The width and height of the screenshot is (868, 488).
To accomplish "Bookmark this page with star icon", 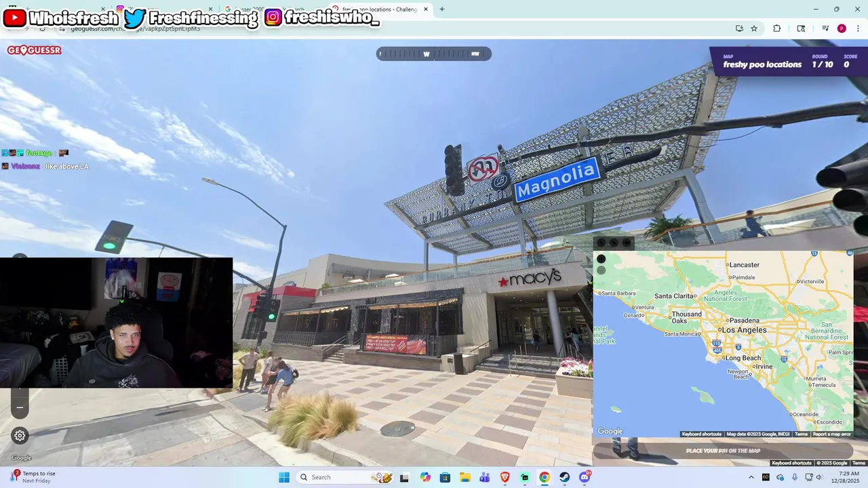I will point(754,28).
